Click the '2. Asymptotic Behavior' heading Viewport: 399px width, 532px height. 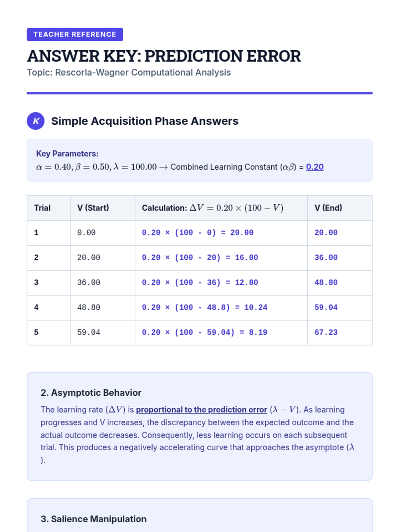coord(91,393)
